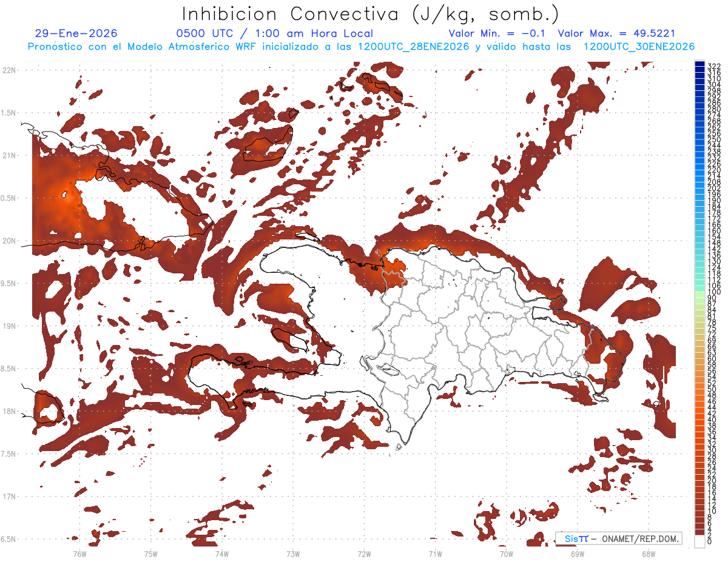Click the '69W' longitude label
Image resolution: width=728 pixels, height=562 pixels.
pos(577,553)
